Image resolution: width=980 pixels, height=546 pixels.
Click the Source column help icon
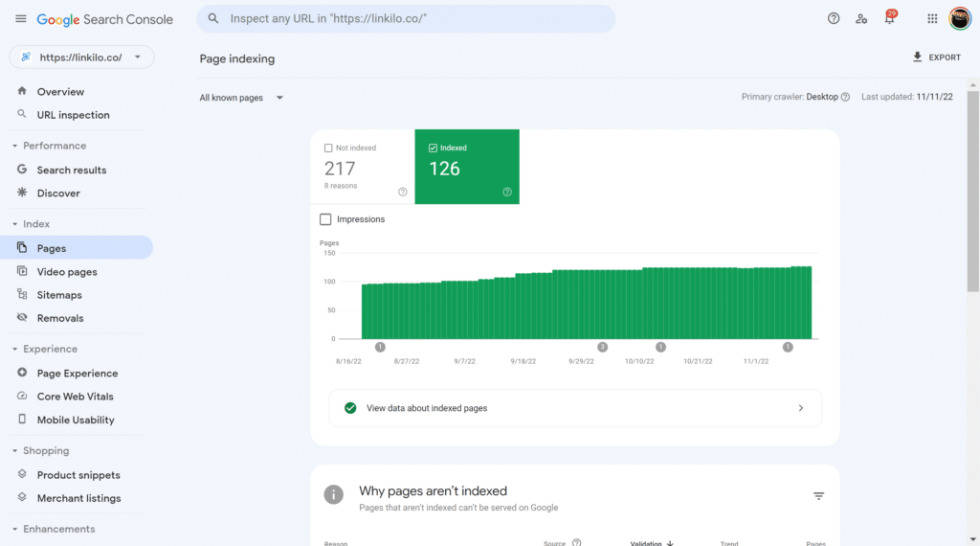click(x=576, y=543)
